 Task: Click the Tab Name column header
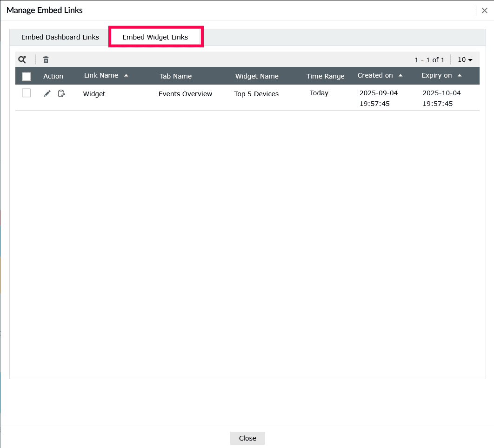tap(175, 76)
